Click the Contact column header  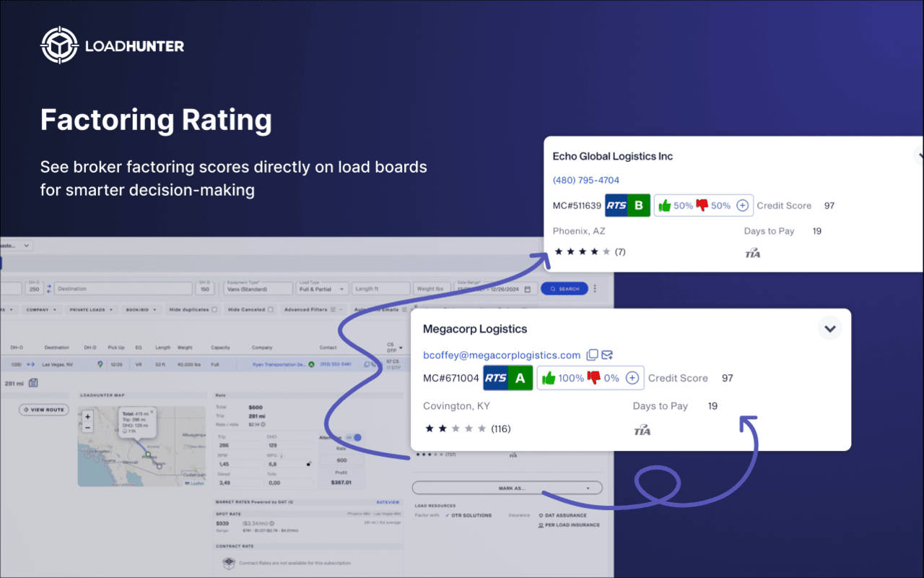point(328,348)
